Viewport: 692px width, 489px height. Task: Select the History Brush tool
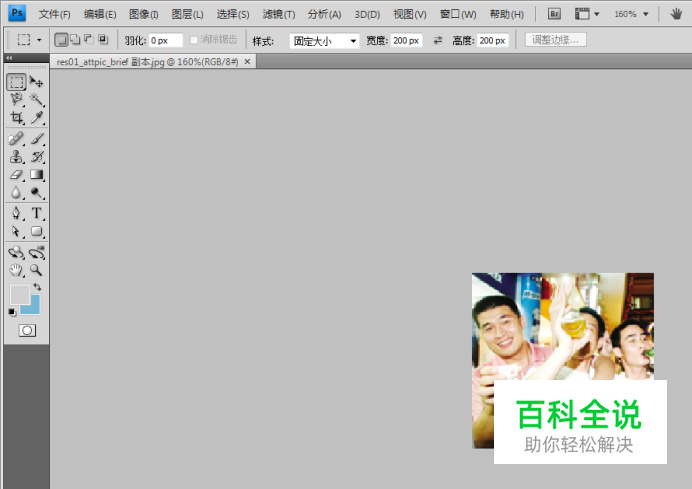(36, 157)
